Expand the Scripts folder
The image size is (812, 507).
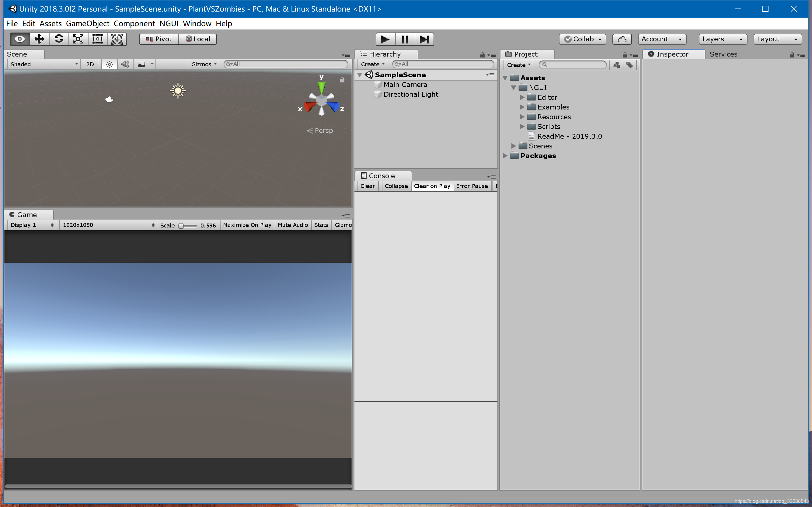coord(522,127)
